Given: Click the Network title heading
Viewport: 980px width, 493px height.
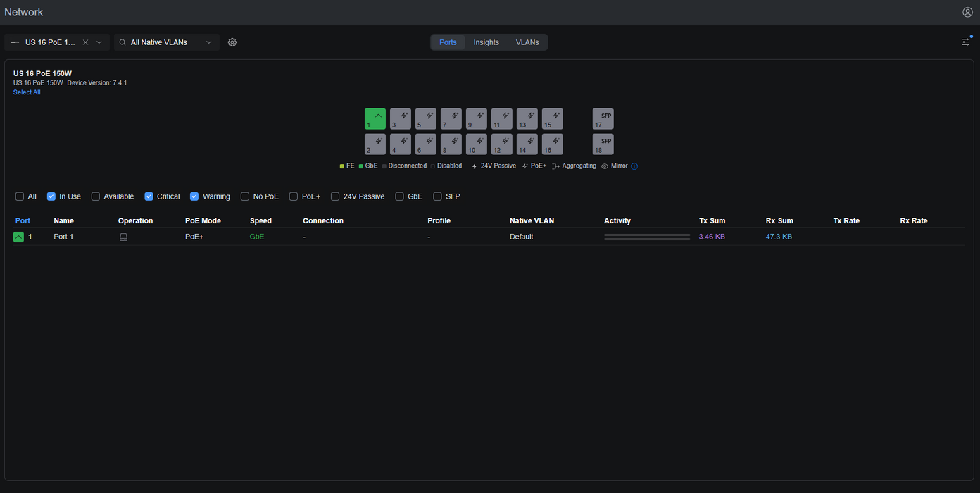Looking at the screenshot, I should pyautogui.click(x=24, y=12).
